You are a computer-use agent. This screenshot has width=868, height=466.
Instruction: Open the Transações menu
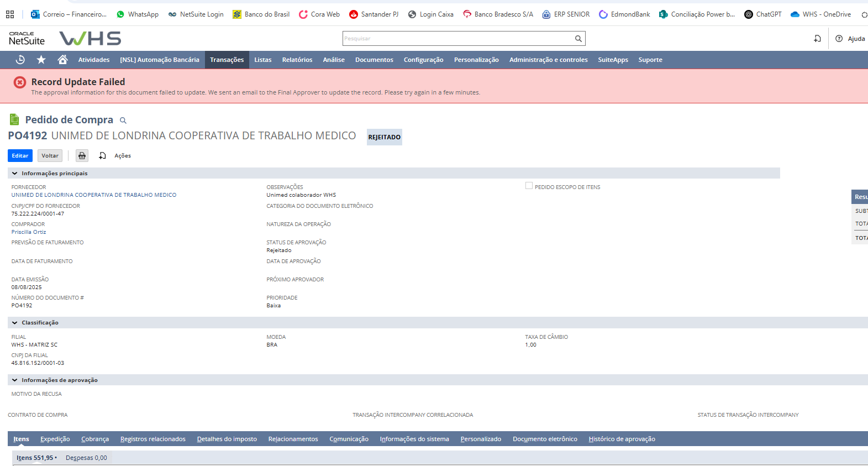pyautogui.click(x=227, y=60)
